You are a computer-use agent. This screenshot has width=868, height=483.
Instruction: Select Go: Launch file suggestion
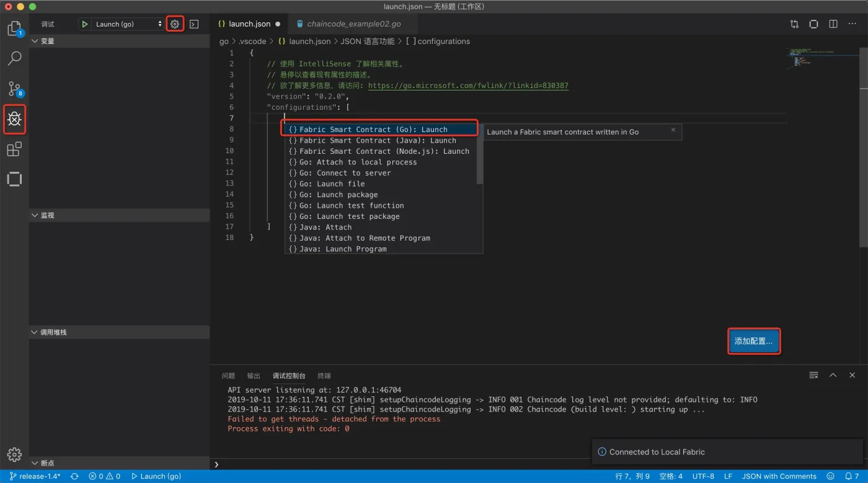381,184
